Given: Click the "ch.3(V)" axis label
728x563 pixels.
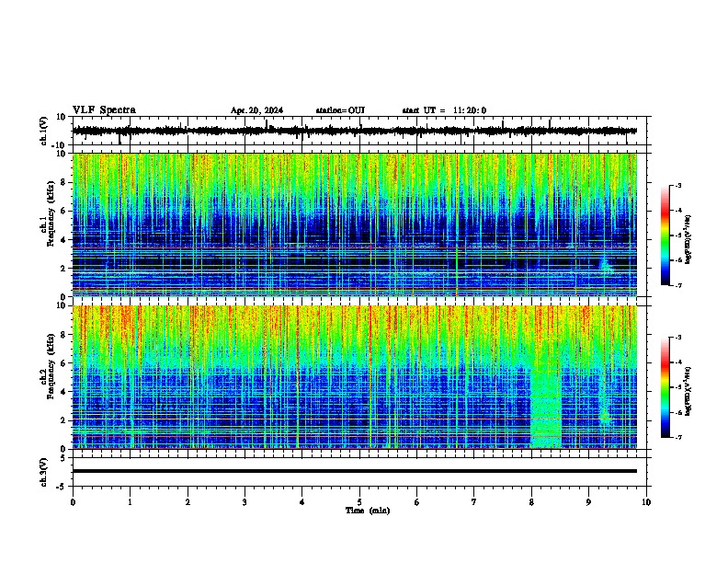Looking at the screenshot, I should coord(44,473).
